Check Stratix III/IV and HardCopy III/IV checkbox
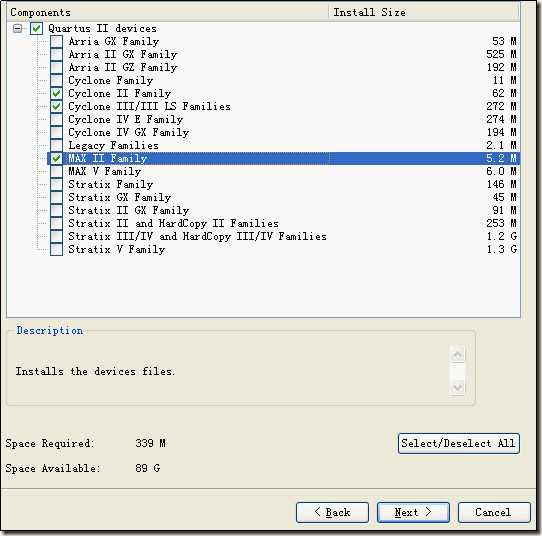The image size is (542, 536). 56,237
